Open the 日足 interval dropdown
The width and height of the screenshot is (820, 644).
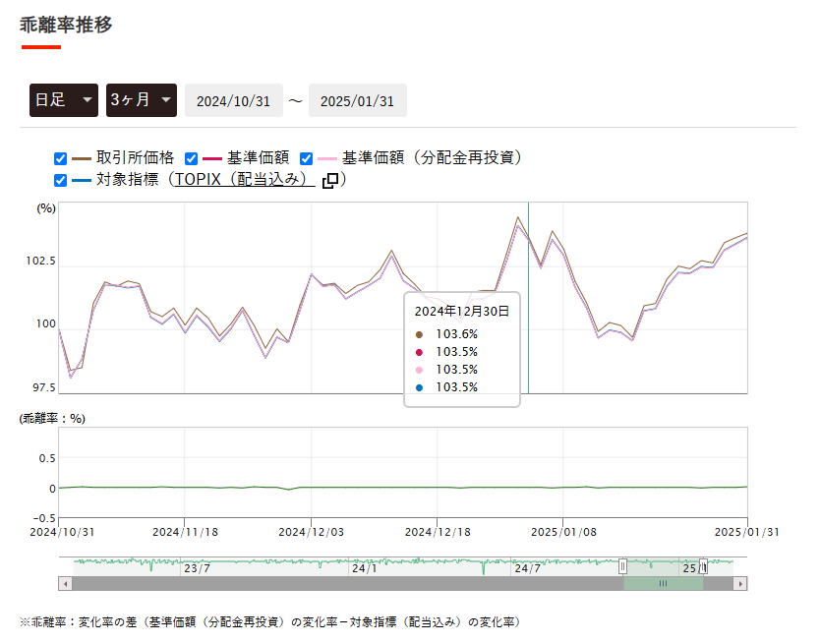pos(64,100)
